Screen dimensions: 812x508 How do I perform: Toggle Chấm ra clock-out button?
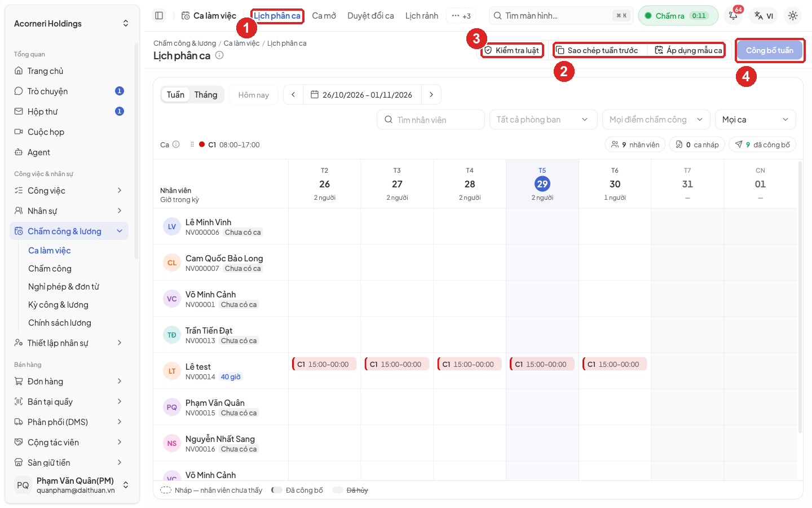pos(678,16)
